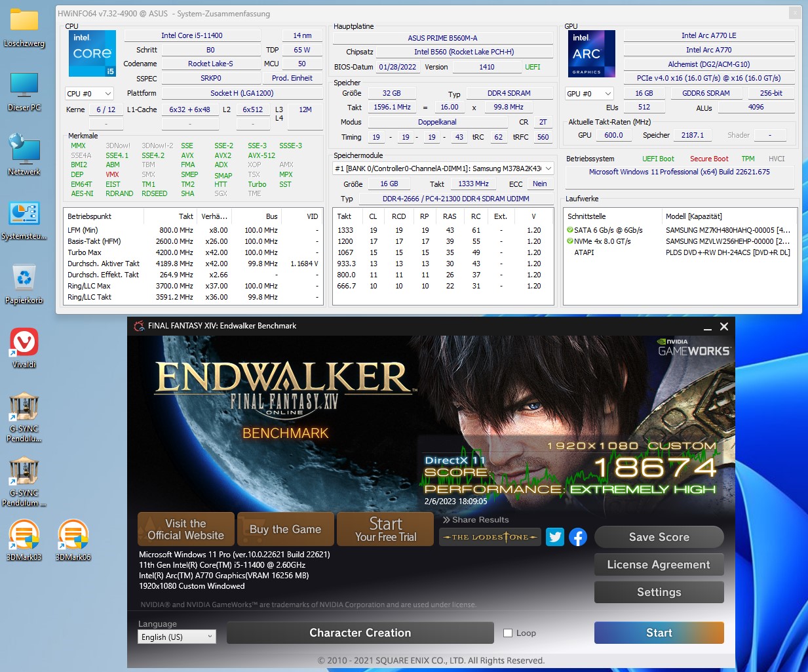
Task: Click the DDR4-2666 / PC4-21300 module type field
Action: pyautogui.click(x=455, y=199)
